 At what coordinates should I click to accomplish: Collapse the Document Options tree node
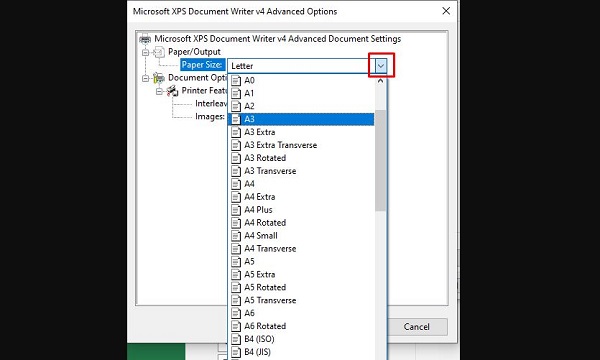click(145, 78)
